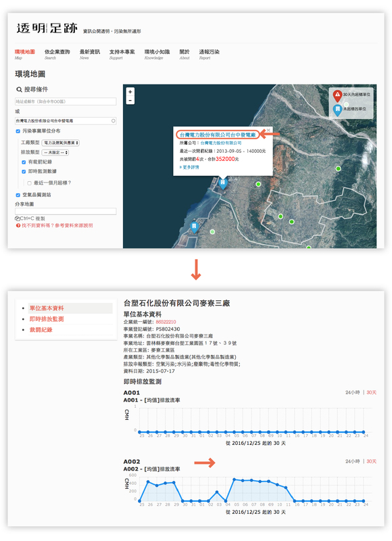Open 支持本專案 Support in the nav
The image size is (392, 541).
[122, 54]
